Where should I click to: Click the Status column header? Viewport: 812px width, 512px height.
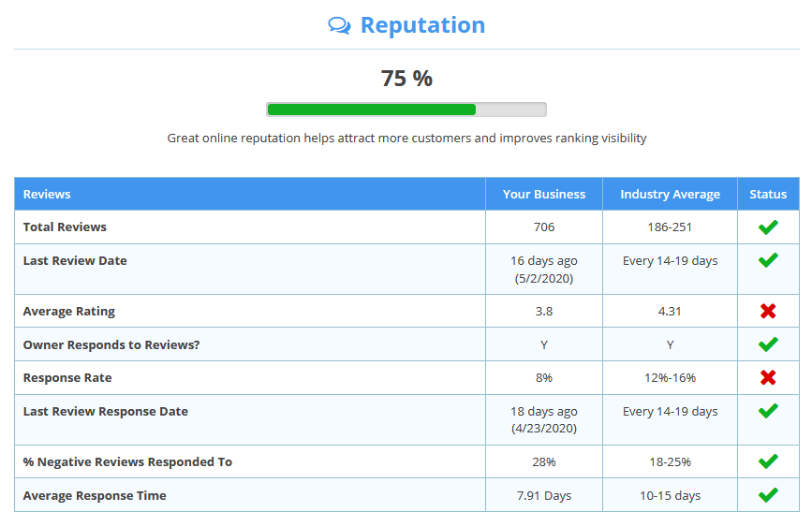click(x=768, y=194)
